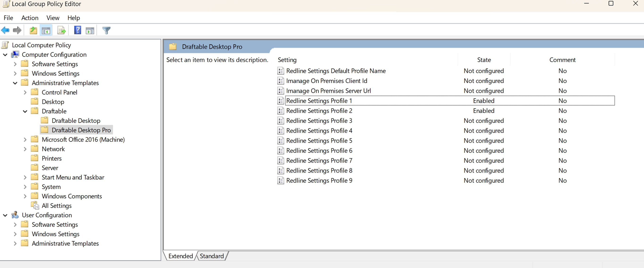Screen dimensions: 644x268
Task: Click policy icon beside Redline Settings Profile 1
Action: (281, 101)
